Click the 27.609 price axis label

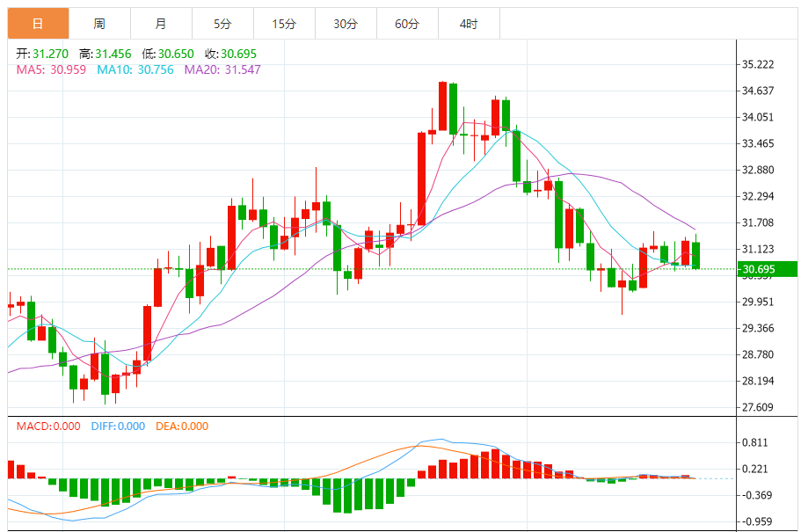758,407
